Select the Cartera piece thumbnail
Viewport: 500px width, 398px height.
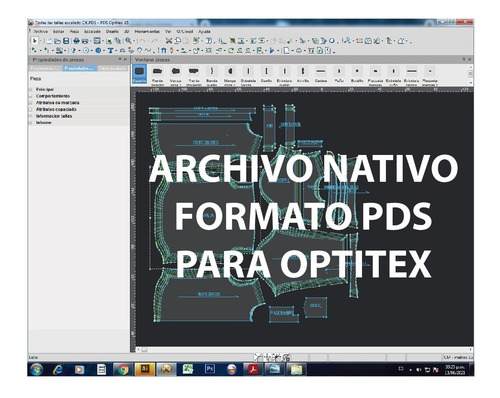[321, 75]
